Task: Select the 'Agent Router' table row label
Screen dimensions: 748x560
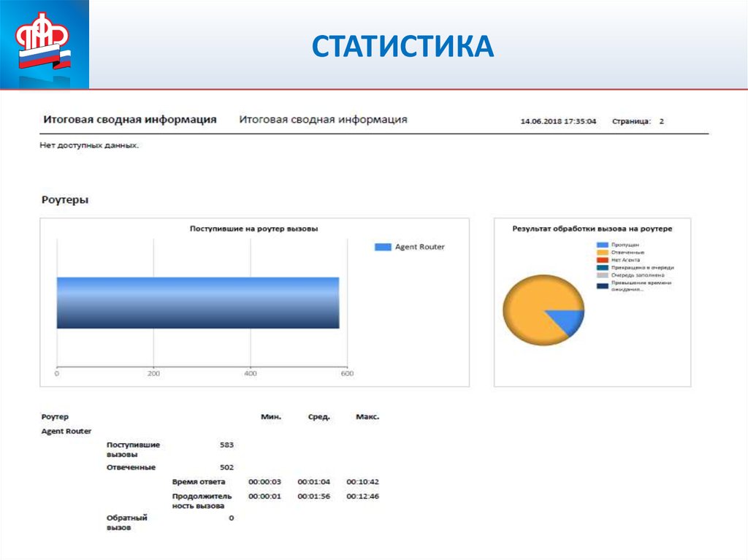Action: [66, 431]
